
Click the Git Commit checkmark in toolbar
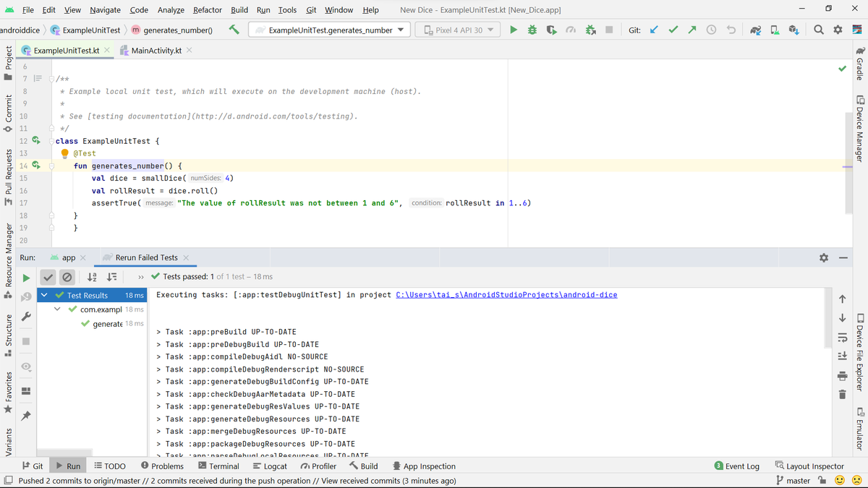click(673, 30)
